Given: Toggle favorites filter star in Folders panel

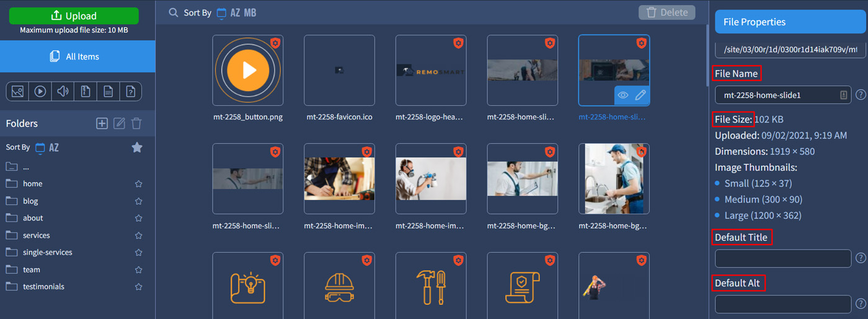Looking at the screenshot, I should tap(137, 147).
